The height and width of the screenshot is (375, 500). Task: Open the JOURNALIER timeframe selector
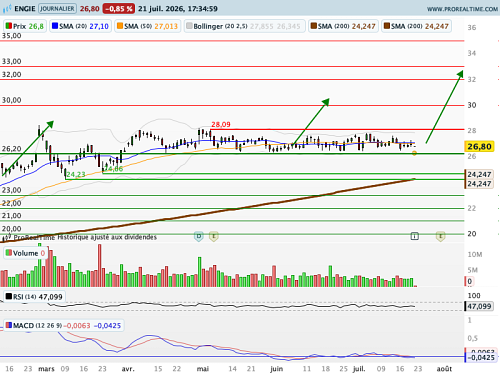pos(57,8)
